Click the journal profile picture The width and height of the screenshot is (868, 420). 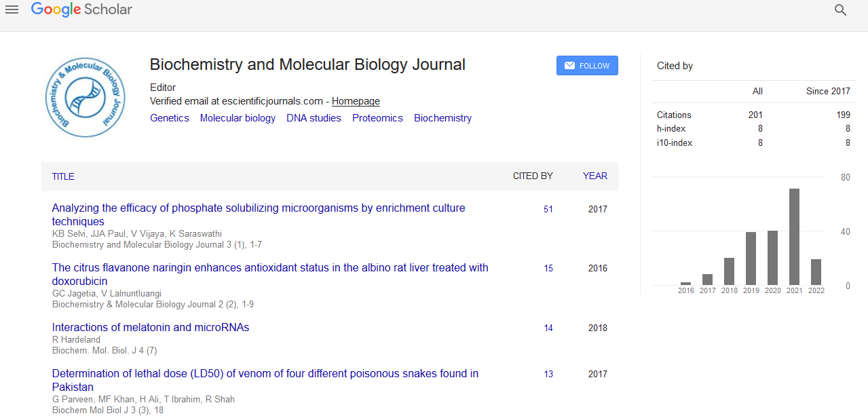click(86, 97)
